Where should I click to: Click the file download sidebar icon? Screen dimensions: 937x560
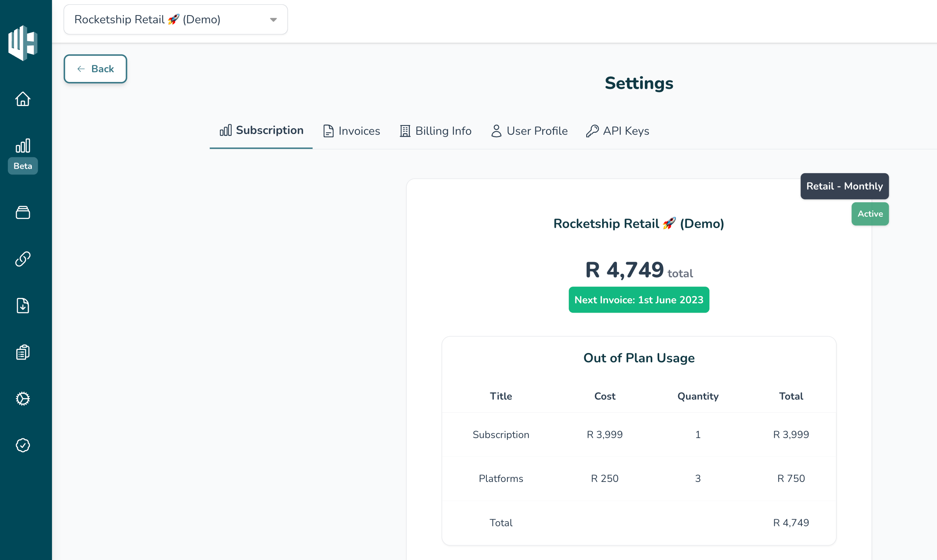[23, 306]
